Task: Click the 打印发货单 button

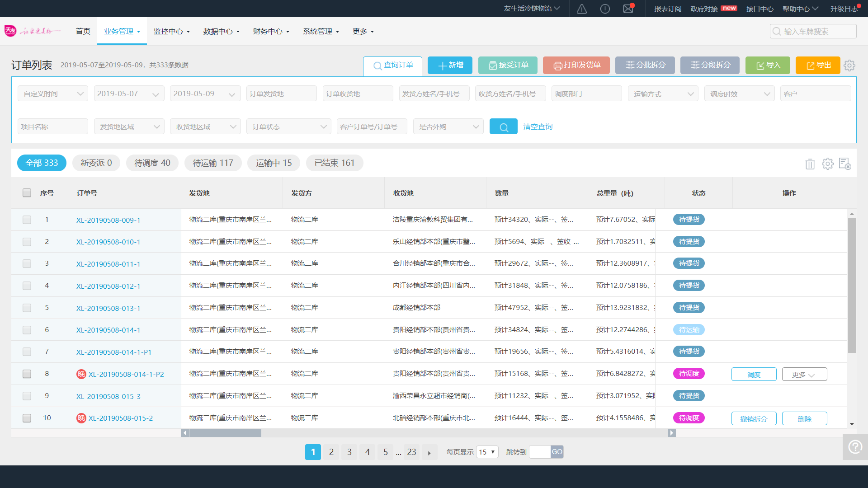Action: coord(576,65)
